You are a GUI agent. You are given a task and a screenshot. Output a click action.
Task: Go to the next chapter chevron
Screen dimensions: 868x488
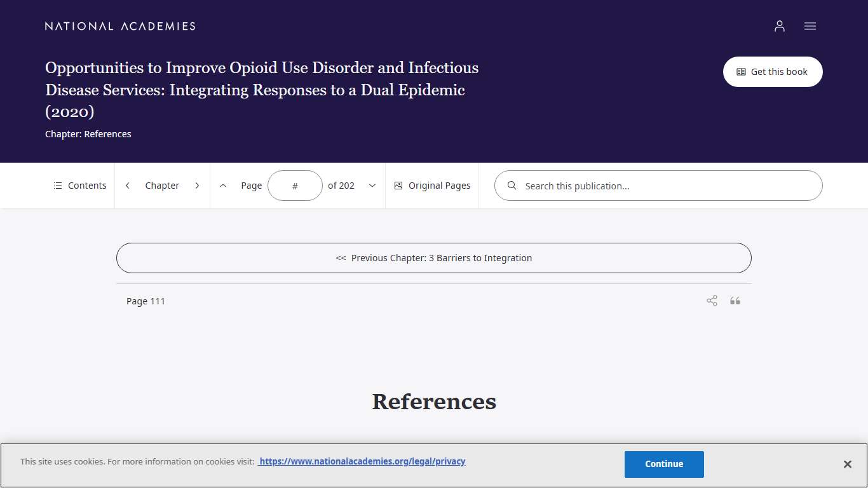197,185
